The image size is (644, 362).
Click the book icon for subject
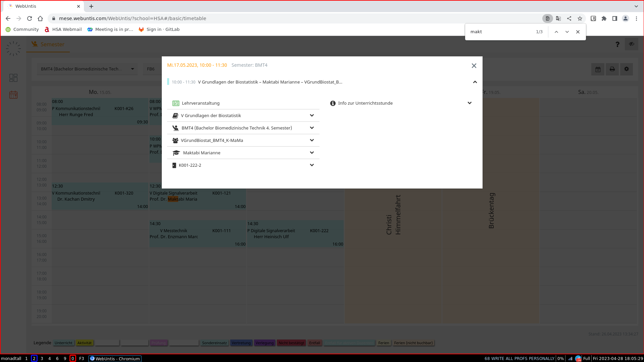pos(175,116)
